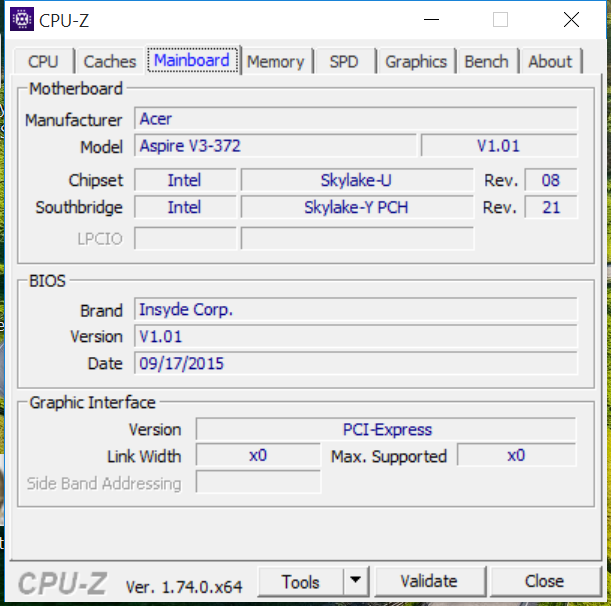
Task: Click the PCI-Express version value
Action: point(386,429)
